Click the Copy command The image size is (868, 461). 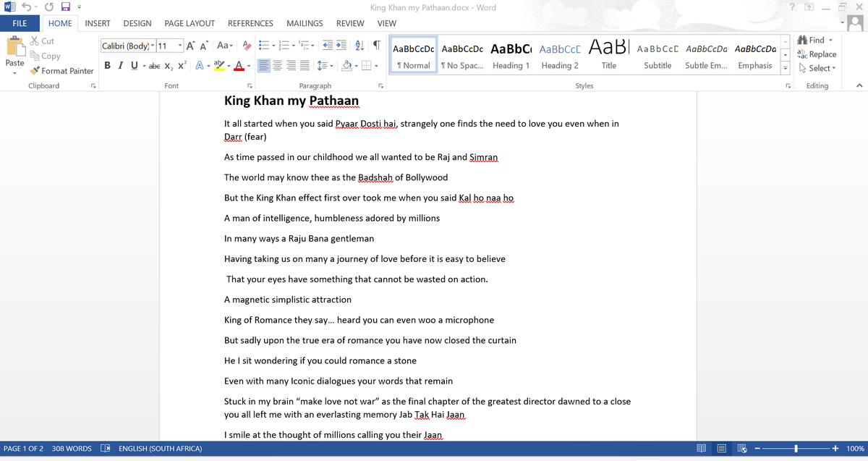pyautogui.click(x=45, y=56)
